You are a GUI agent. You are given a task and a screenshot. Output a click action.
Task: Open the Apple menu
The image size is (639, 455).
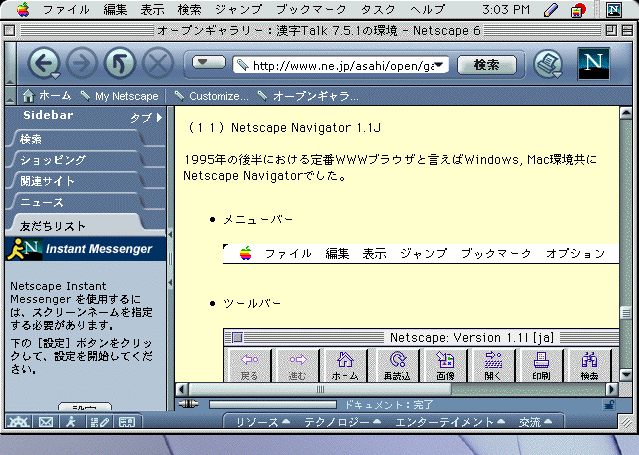(x=23, y=9)
